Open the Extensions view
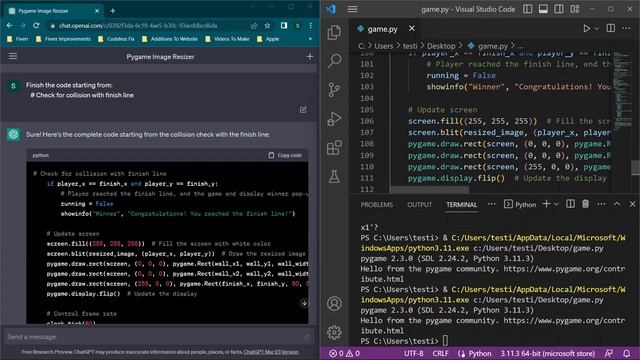The width and height of the screenshot is (640, 360). pos(334,148)
